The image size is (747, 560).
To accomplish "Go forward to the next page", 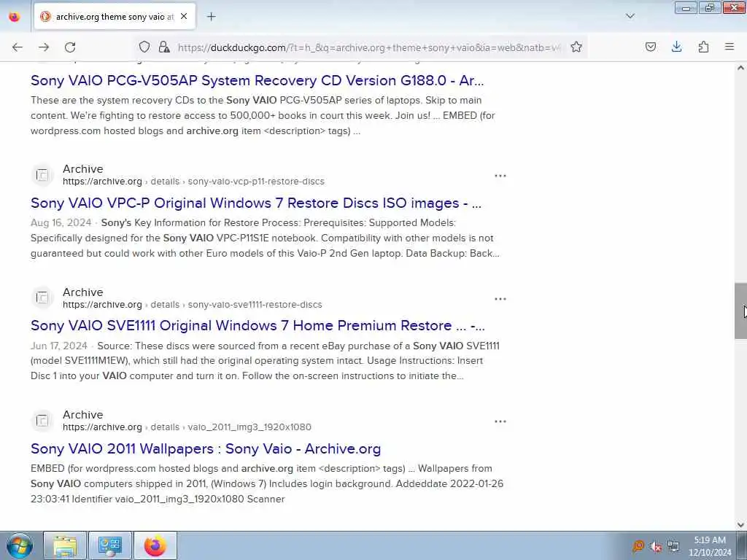I will tap(44, 47).
